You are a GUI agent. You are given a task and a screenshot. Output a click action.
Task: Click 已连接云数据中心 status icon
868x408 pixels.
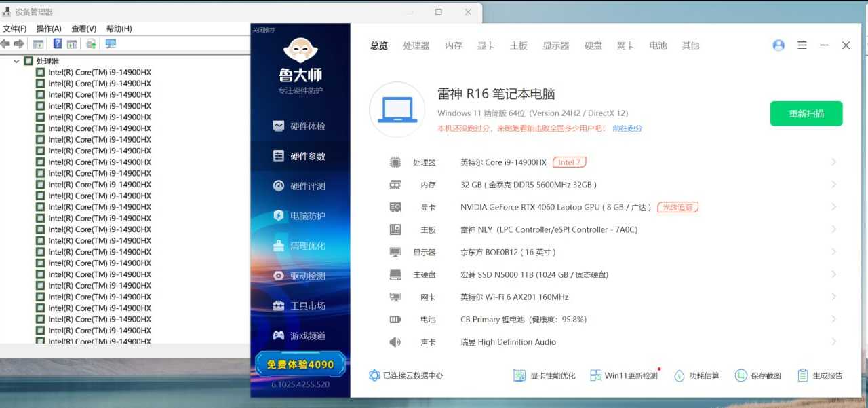374,375
